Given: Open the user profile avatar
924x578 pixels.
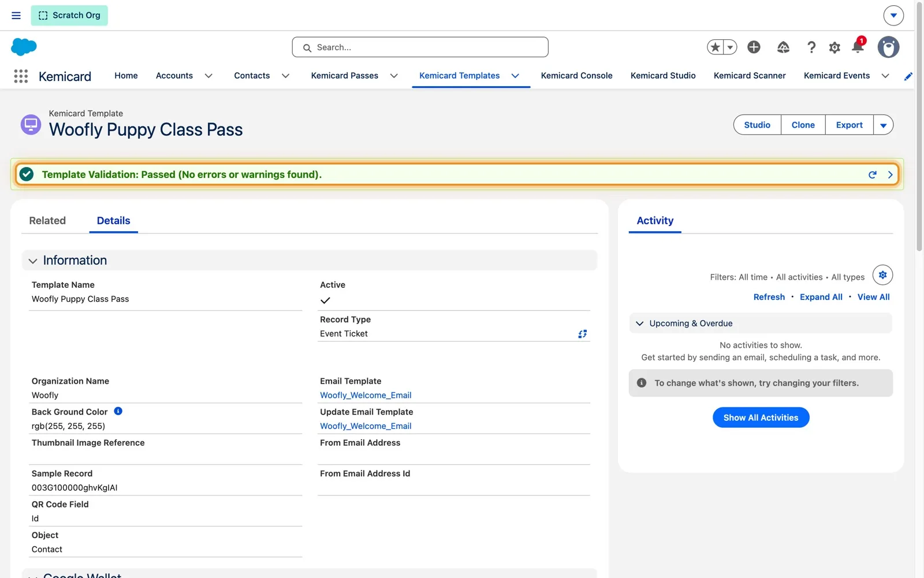Looking at the screenshot, I should click(x=888, y=47).
